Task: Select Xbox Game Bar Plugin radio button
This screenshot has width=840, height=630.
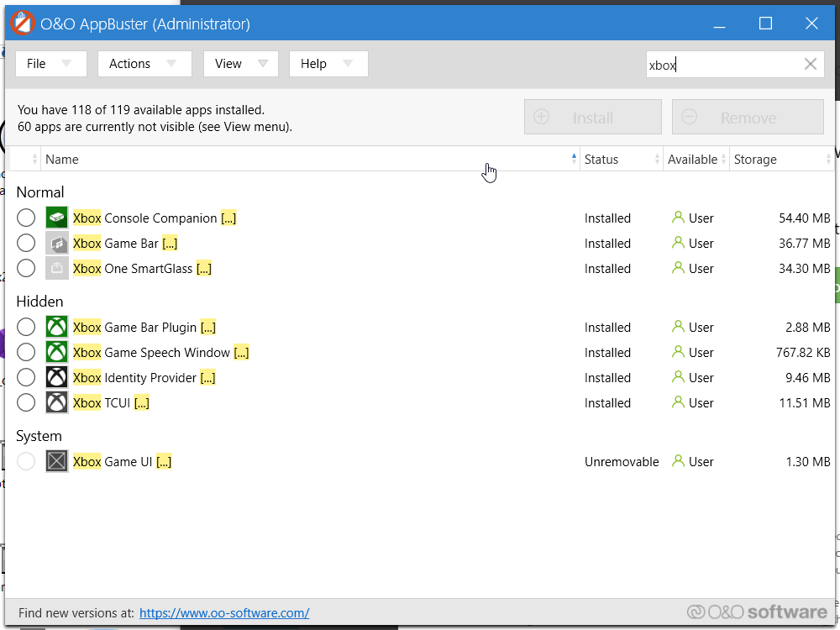Action: pos(26,327)
